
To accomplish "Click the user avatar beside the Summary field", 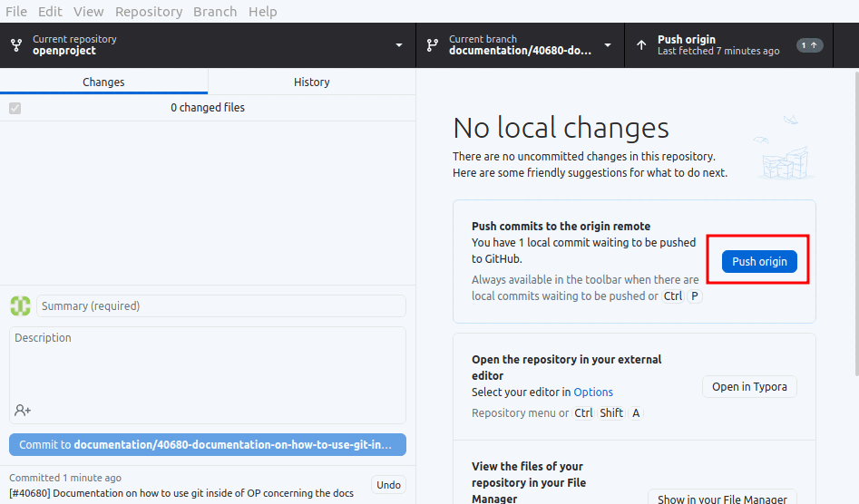I will coord(20,305).
